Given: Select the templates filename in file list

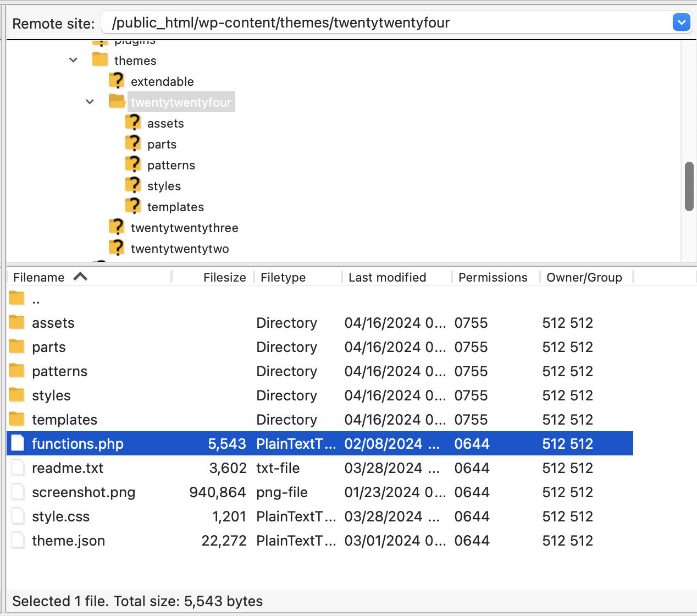Looking at the screenshot, I should click(64, 420).
